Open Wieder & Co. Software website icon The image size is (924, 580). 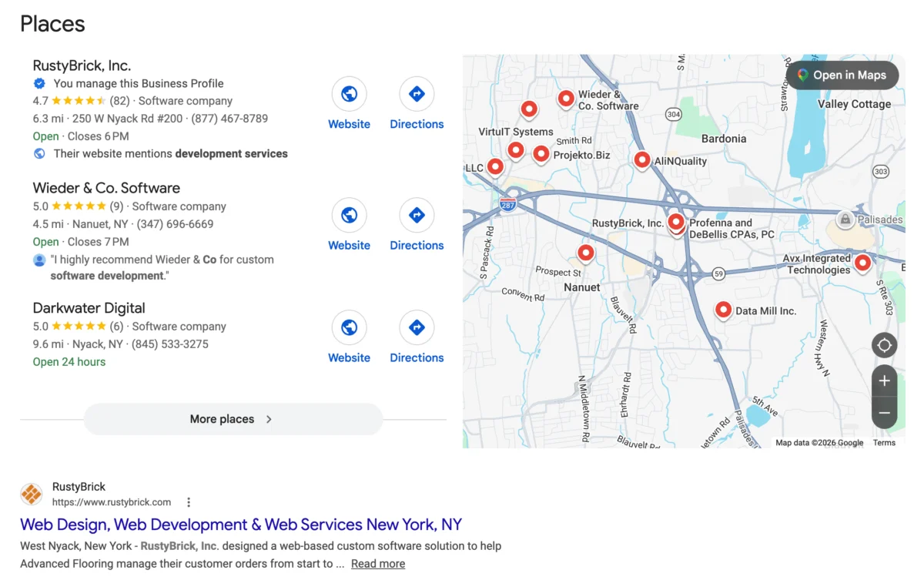(x=349, y=215)
